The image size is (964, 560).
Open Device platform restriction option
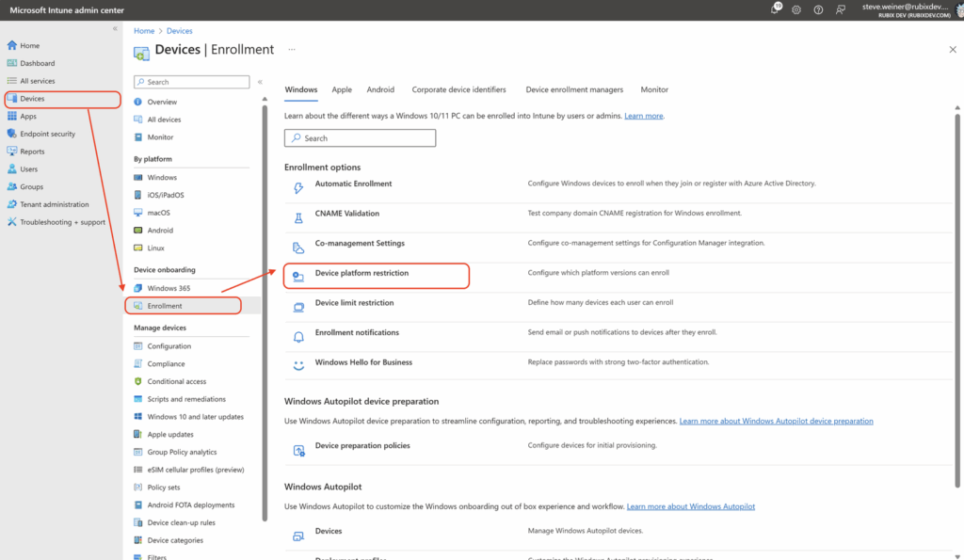[377, 276]
